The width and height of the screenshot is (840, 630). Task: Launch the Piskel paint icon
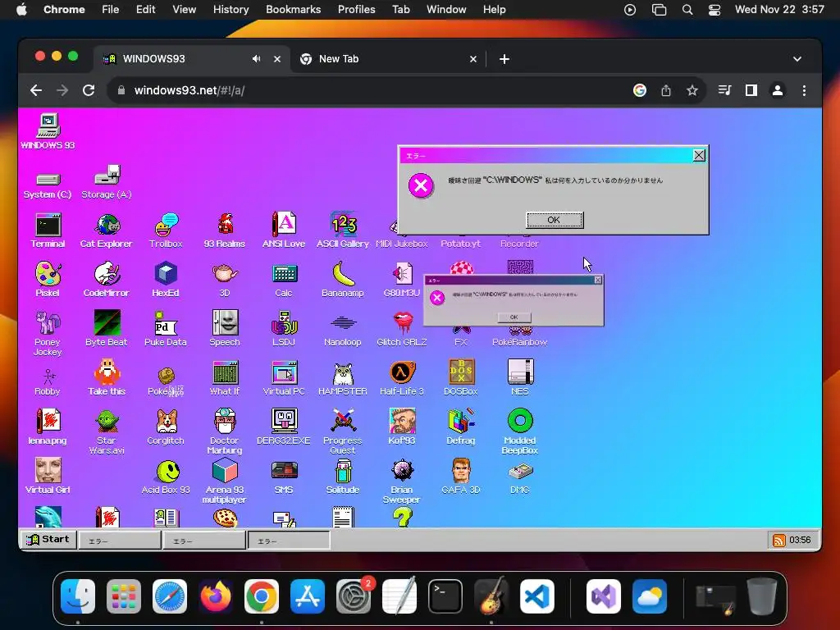pyautogui.click(x=48, y=280)
